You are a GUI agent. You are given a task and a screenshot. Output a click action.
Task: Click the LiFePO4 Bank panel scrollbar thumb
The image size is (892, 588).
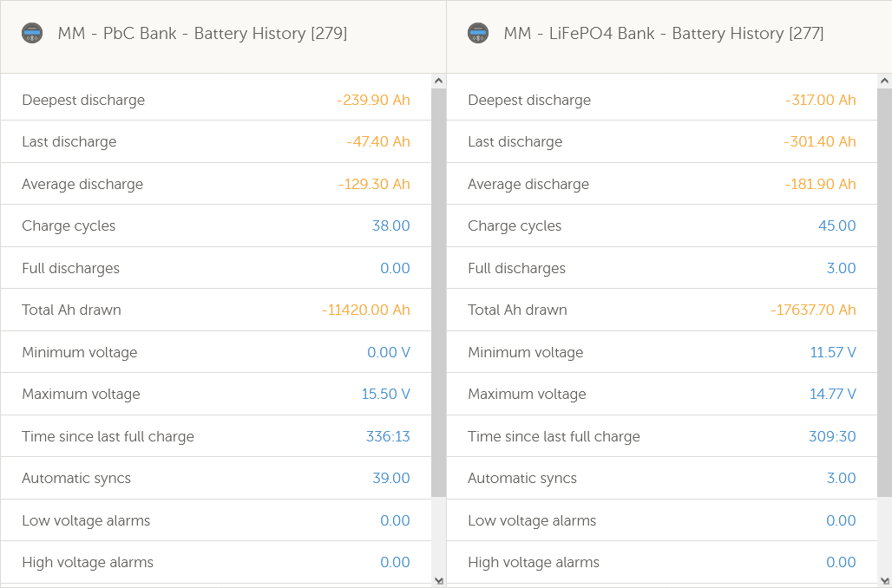click(884, 291)
